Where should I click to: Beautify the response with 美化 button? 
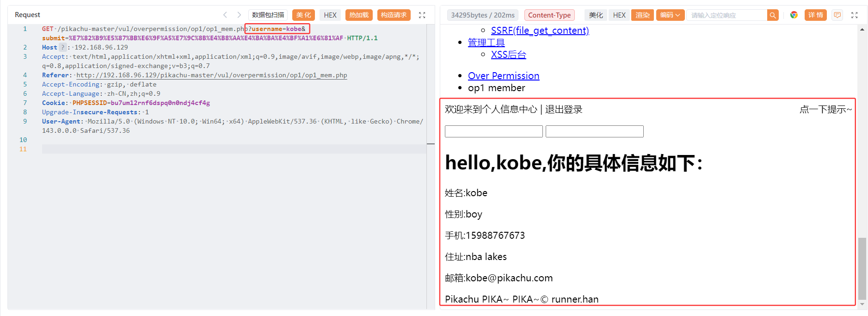(596, 15)
